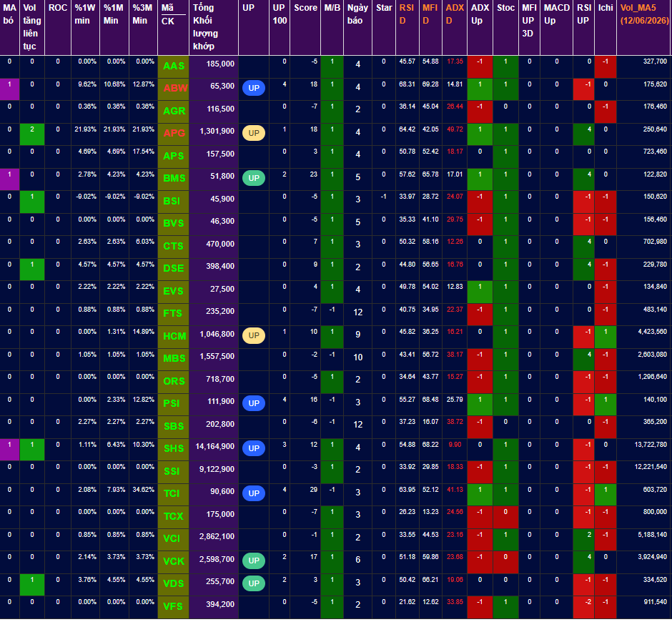This screenshot has width=672, height=622.
Task: Open the ABW stock ticker
Action: pyautogui.click(x=175, y=89)
